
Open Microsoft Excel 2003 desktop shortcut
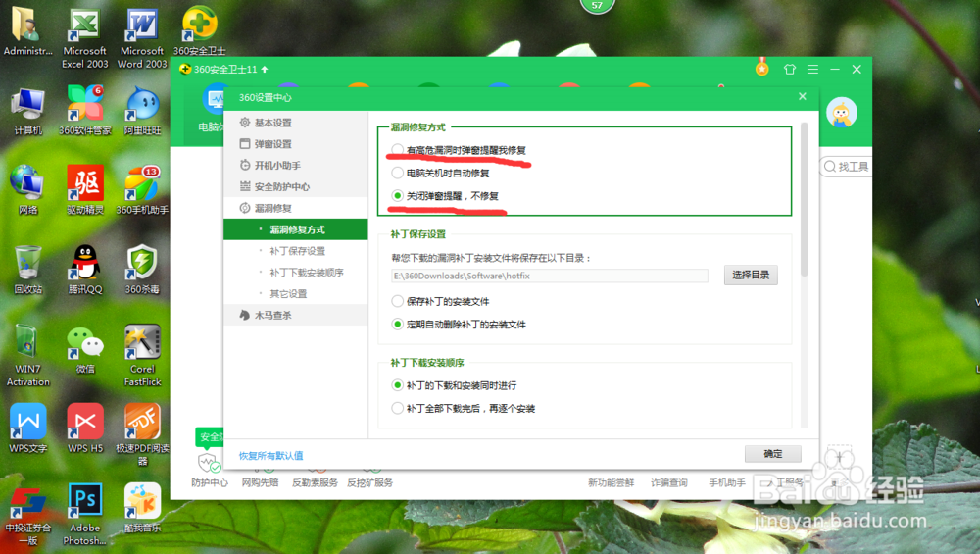85,37
